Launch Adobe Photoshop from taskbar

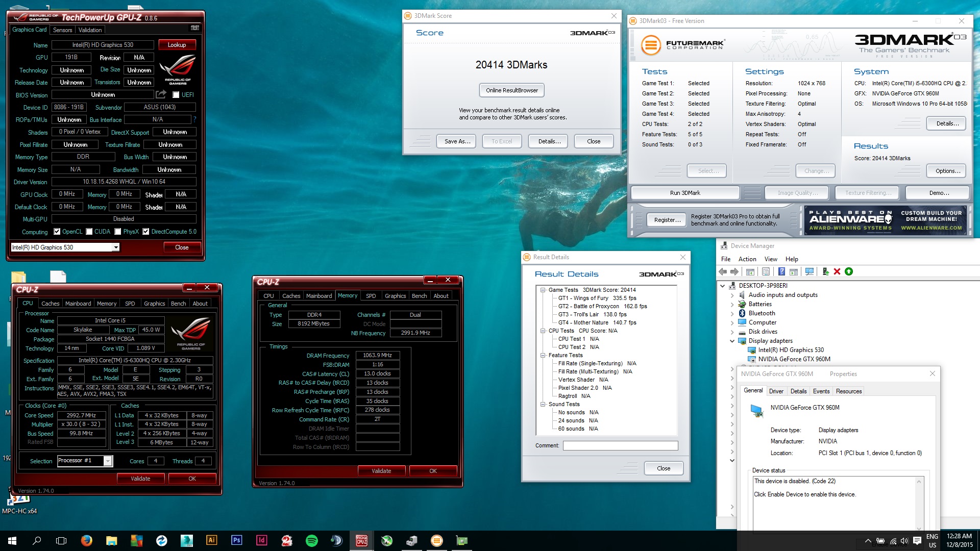(236, 540)
